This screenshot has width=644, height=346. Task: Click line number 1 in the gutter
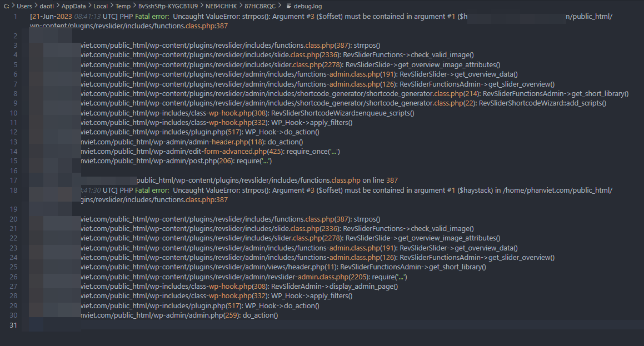point(16,17)
